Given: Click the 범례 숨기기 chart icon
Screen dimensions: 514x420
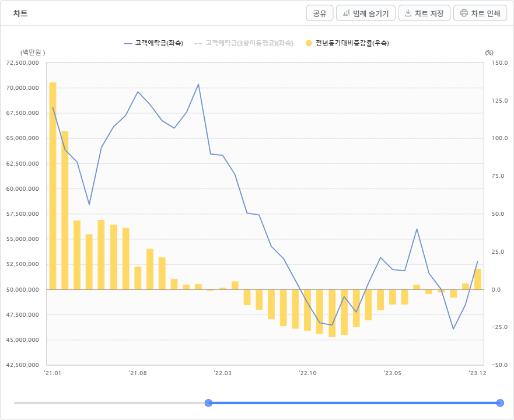Looking at the screenshot, I should point(347,13).
